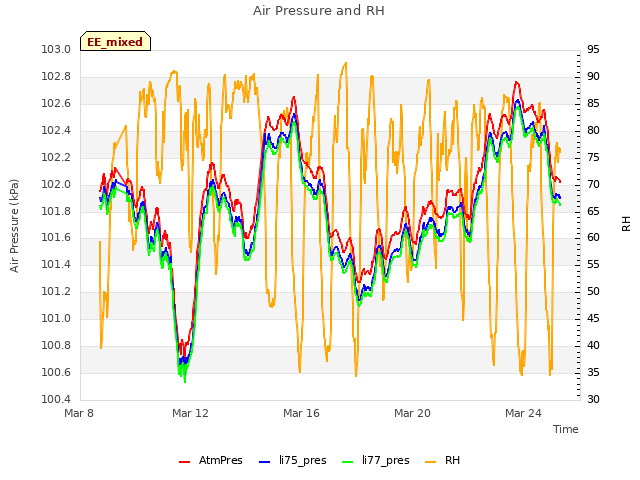The width and height of the screenshot is (640, 480).
Task: Click the 102.2 pressure axis value
Action: tap(56, 157)
